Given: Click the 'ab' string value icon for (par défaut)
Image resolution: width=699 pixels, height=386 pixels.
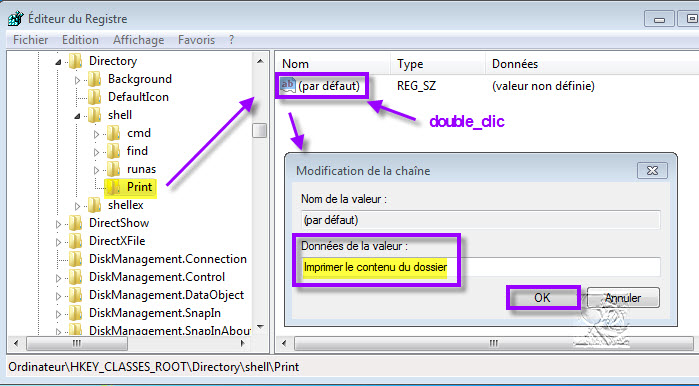Looking at the screenshot, I should pyautogui.click(x=288, y=86).
